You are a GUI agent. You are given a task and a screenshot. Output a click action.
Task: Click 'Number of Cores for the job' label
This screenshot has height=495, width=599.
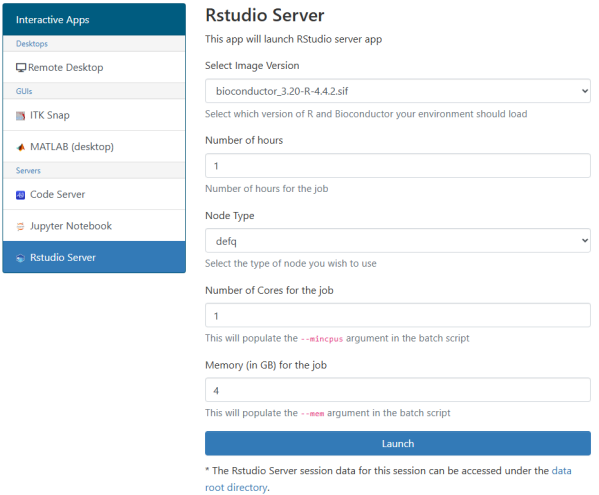tap(269, 291)
